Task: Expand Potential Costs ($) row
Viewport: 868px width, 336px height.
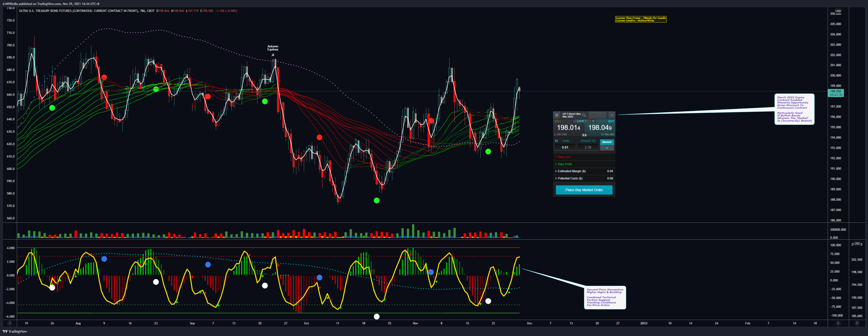Action: coord(584,178)
